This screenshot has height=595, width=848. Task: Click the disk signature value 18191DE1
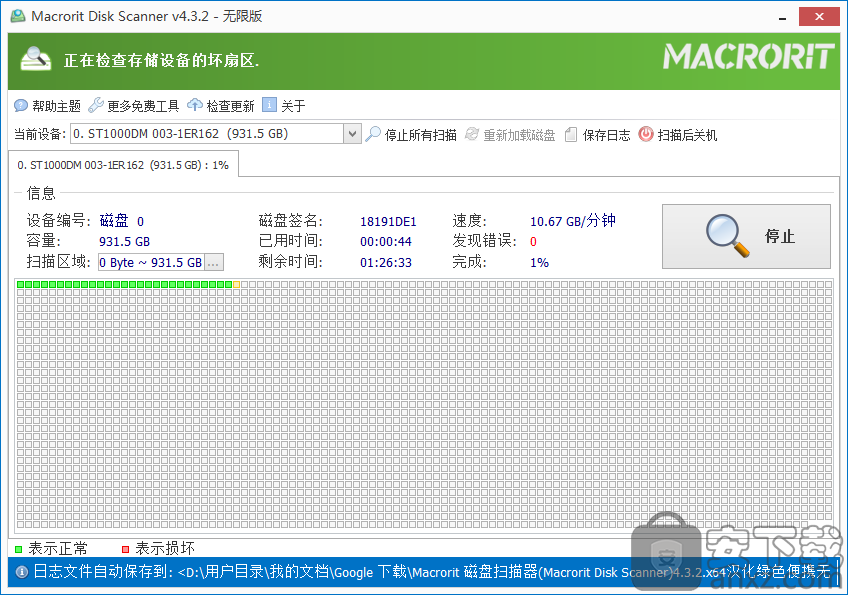pyautogui.click(x=388, y=222)
